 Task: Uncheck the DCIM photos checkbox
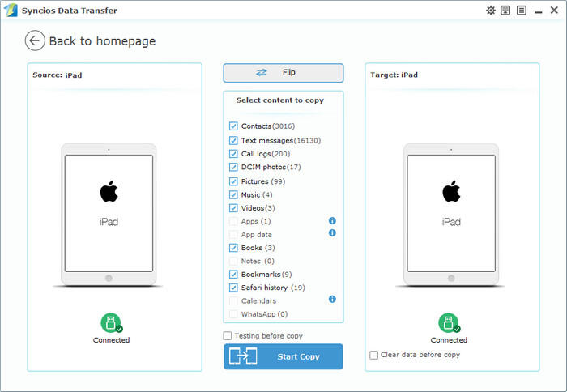233,167
